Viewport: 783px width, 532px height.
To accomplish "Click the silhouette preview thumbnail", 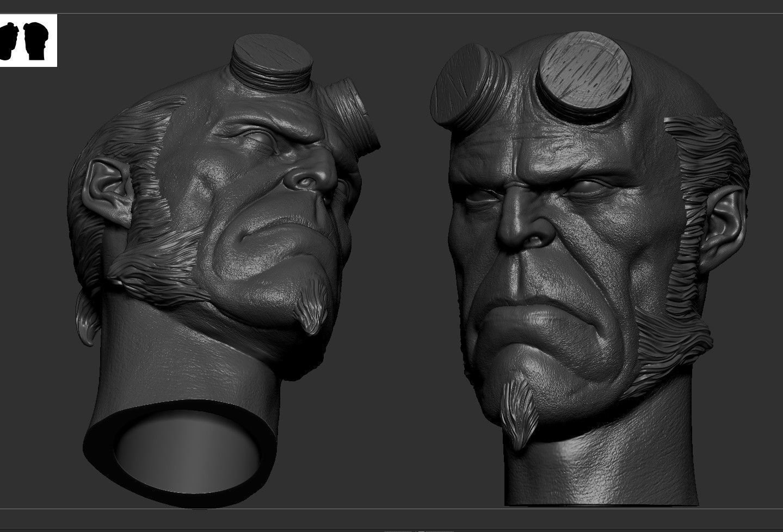I will (28, 41).
